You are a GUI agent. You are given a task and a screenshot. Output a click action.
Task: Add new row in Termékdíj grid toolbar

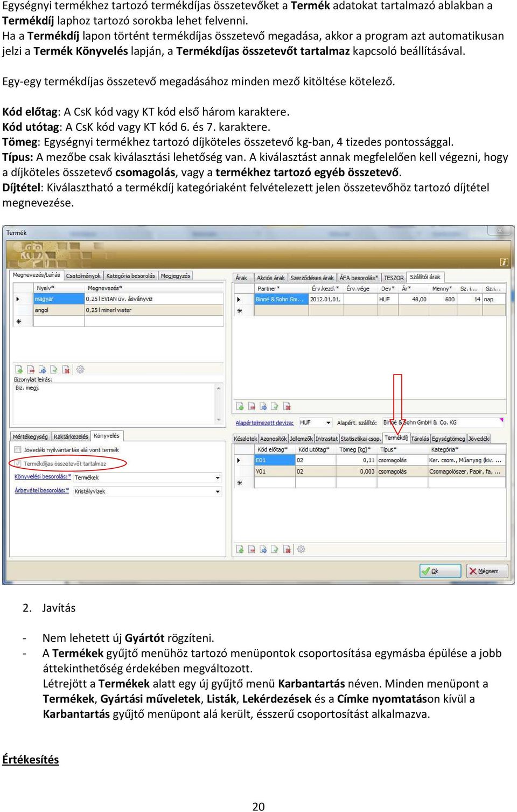tap(240, 549)
